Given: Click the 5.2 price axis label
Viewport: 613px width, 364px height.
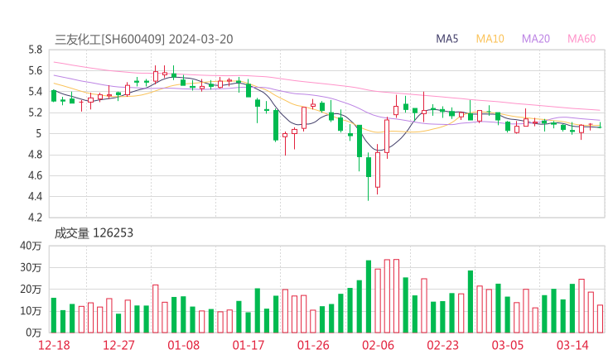Looking at the screenshot, I should 35,113.
